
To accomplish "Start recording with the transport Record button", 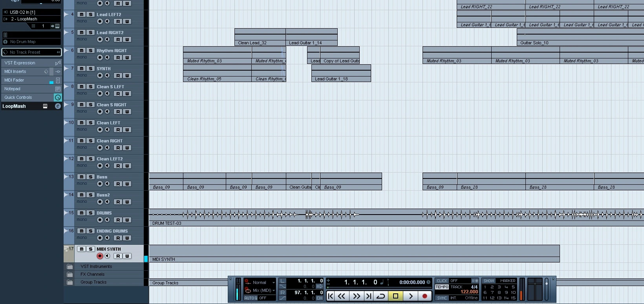I will pos(424,296).
